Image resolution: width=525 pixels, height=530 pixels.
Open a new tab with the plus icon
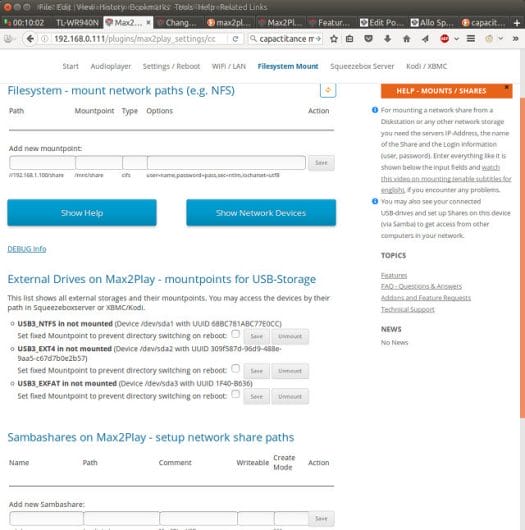click(517, 23)
